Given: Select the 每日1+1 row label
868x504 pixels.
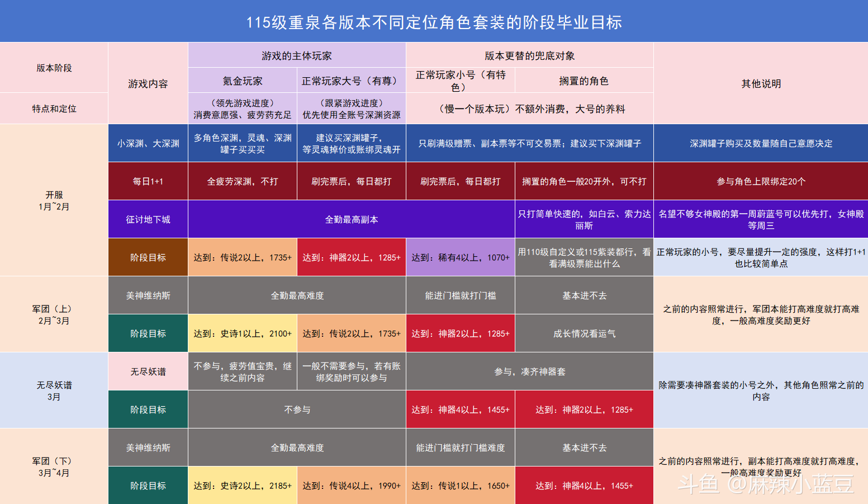Looking at the screenshot, I should coord(148,181).
